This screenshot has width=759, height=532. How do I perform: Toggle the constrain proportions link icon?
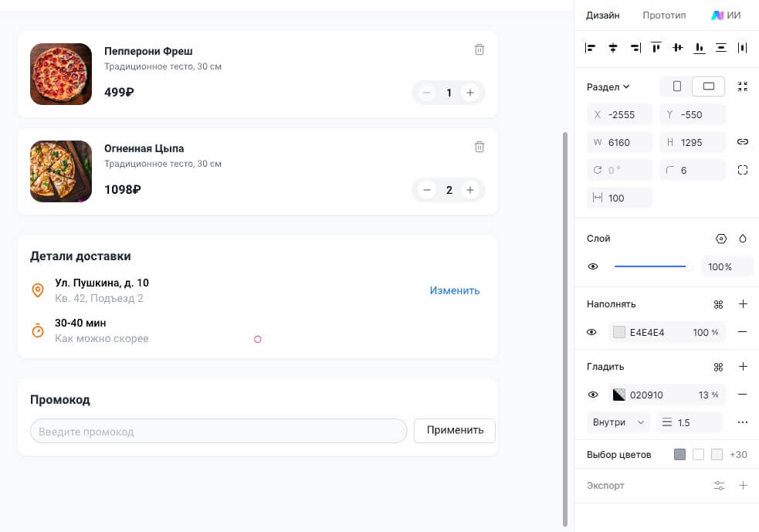click(743, 142)
